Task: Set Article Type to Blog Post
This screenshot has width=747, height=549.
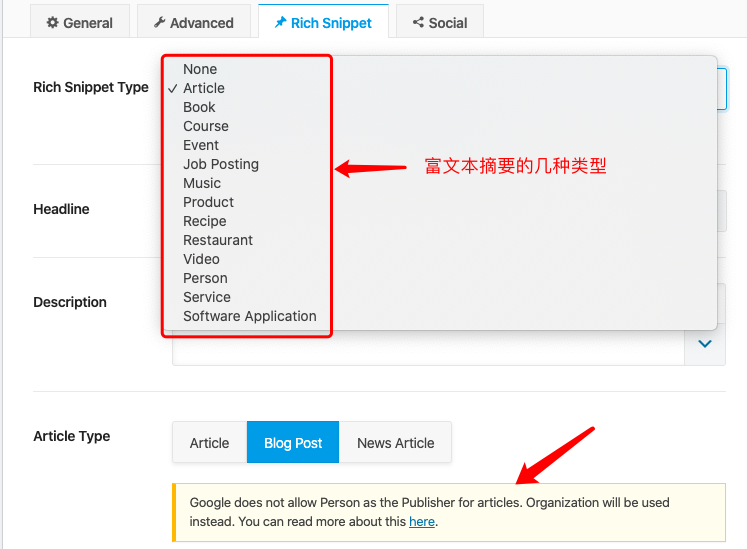Action: click(x=293, y=443)
